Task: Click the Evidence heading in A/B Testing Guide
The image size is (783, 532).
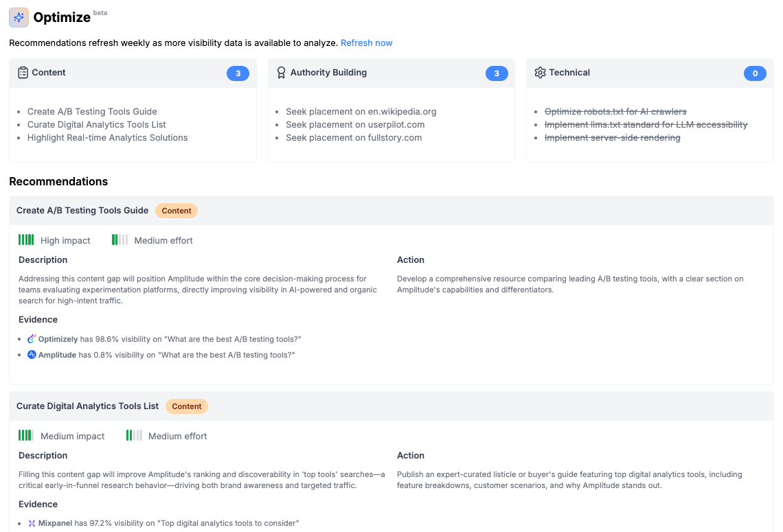Action: tap(38, 320)
